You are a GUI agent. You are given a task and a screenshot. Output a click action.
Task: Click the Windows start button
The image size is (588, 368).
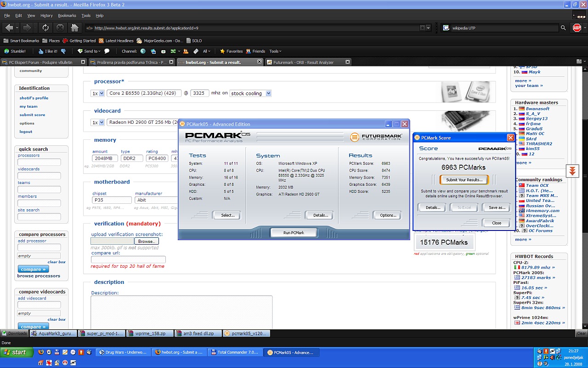pyautogui.click(x=17, y=352)
